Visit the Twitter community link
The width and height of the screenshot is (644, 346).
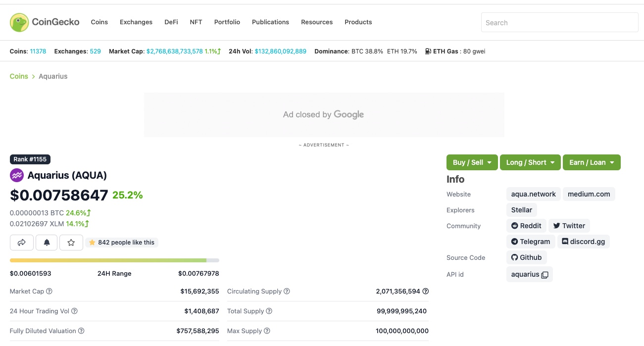pyautogui.click(x=569, y=226)
